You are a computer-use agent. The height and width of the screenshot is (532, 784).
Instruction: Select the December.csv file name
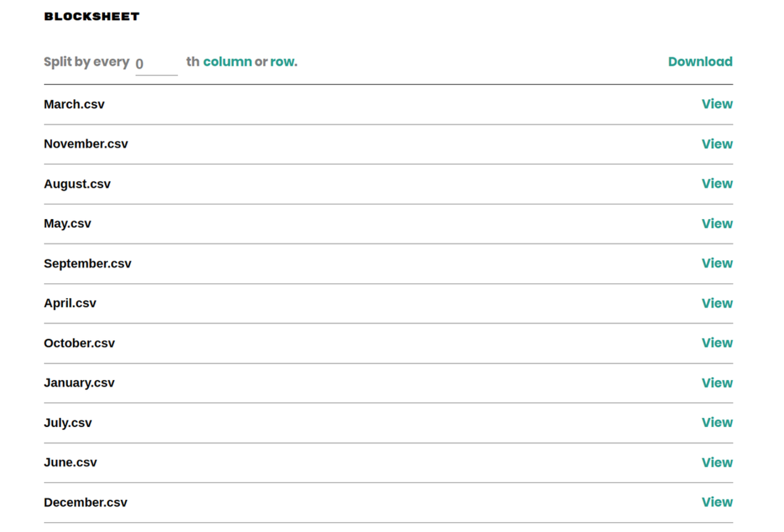[x=85, y=502]
